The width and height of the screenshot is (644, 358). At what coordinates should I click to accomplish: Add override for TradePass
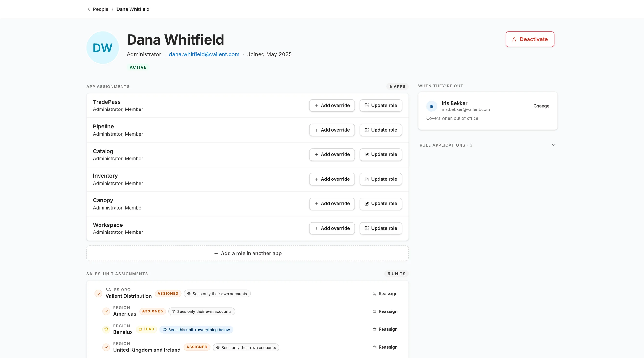tap(332, 105)
